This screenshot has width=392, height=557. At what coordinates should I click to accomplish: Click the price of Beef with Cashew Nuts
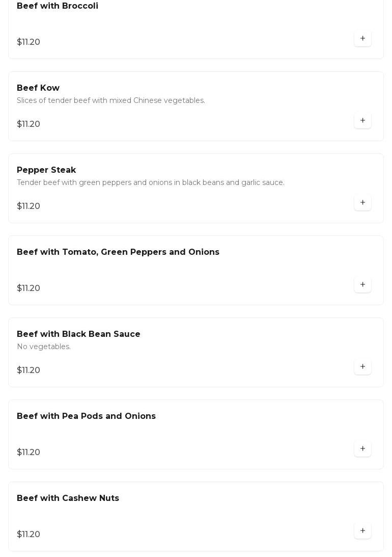tap(29, 535)
